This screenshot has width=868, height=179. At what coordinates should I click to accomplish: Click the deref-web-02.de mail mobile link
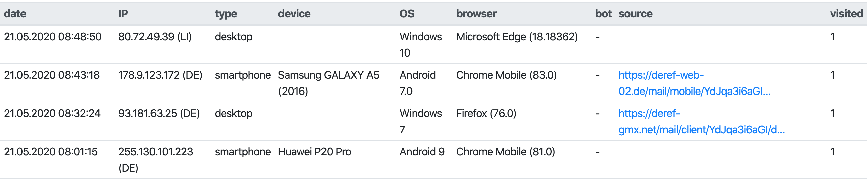[694, 83]
